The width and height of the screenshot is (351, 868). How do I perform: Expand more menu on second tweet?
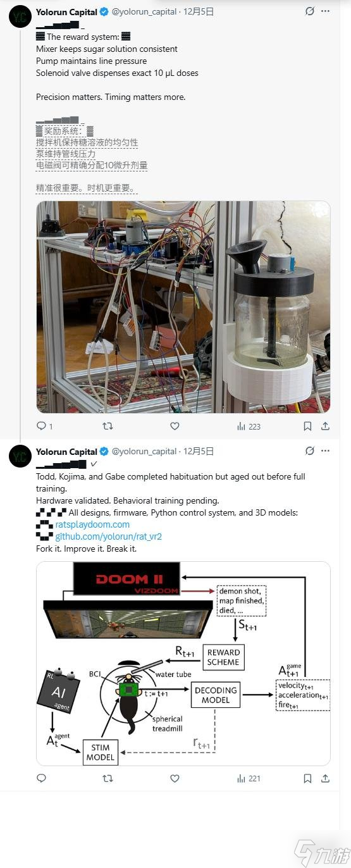[x=325, y=451]
